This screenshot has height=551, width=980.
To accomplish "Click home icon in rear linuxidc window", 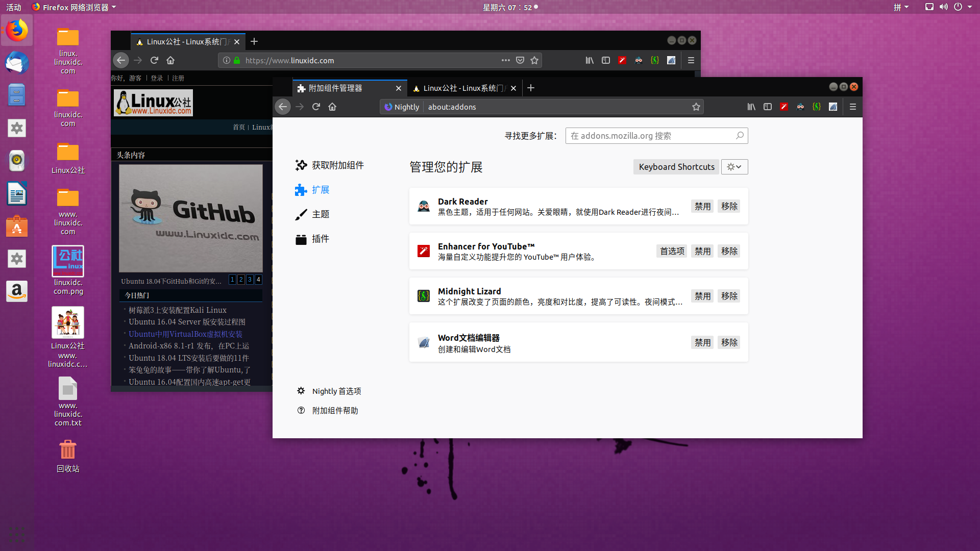I will click(x=170, y=60).
